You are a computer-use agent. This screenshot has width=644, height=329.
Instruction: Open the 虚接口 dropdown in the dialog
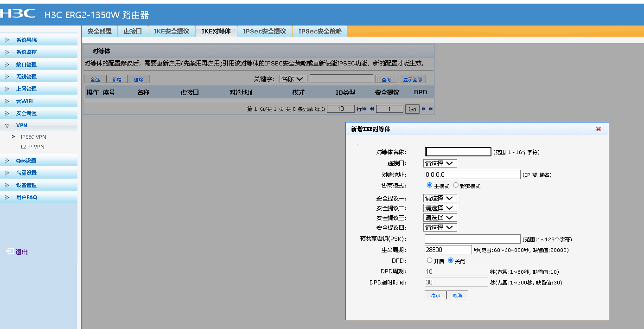tap(440, 163)
